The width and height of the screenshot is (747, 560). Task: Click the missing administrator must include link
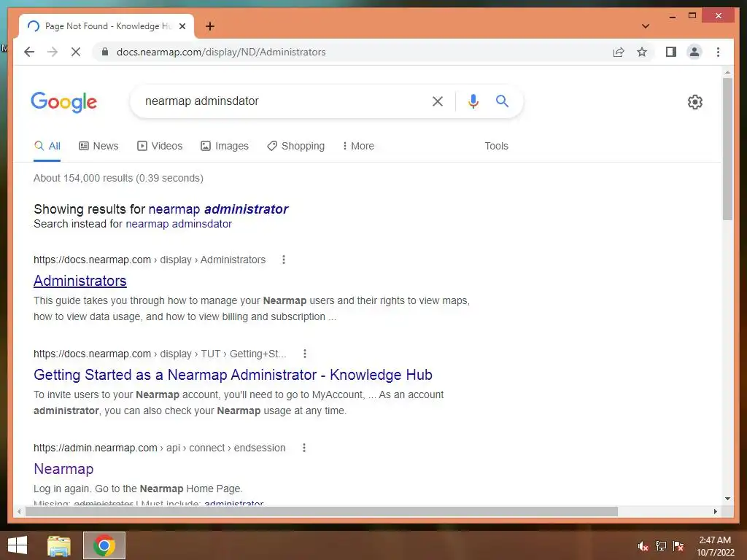click(x=234, y=503)
